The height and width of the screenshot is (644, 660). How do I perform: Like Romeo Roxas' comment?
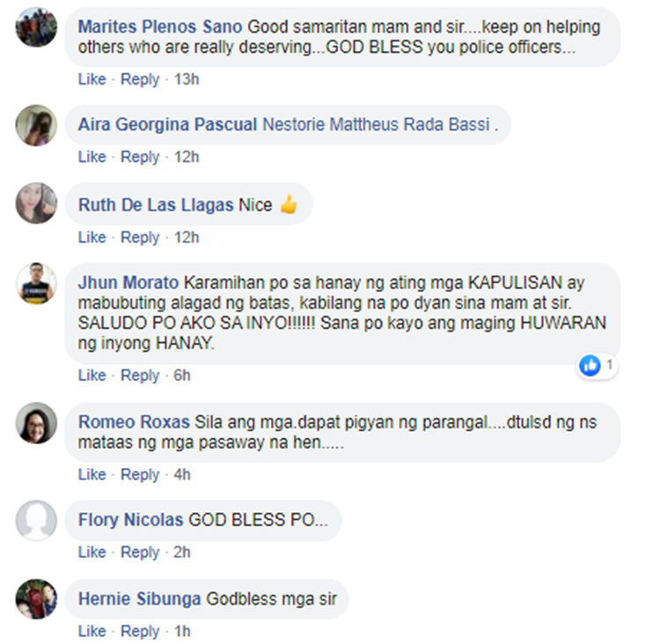point(92,475)
